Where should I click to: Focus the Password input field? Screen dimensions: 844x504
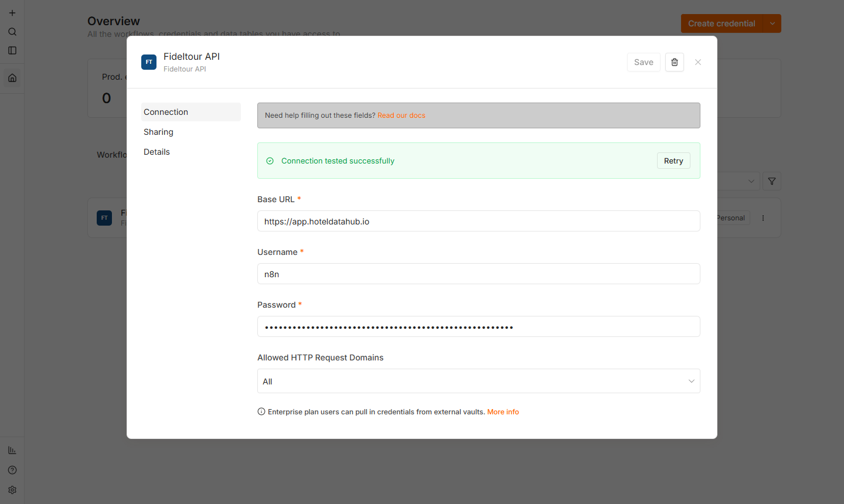479,326
